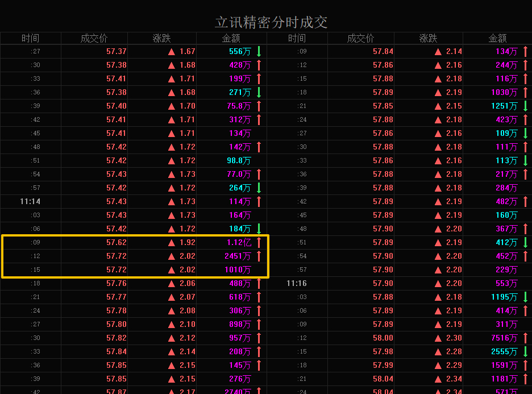Click the up arrow beside 7516万
The width and height of the screenshot is (532, 394).
click(526, 338)
